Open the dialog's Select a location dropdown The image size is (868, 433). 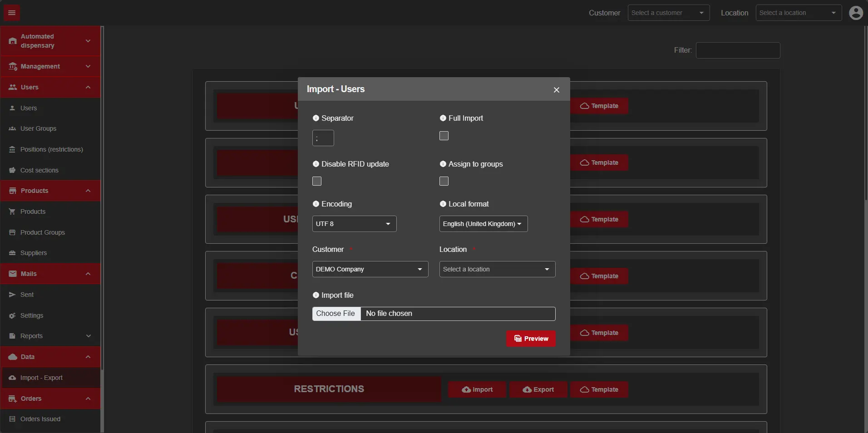497,269
